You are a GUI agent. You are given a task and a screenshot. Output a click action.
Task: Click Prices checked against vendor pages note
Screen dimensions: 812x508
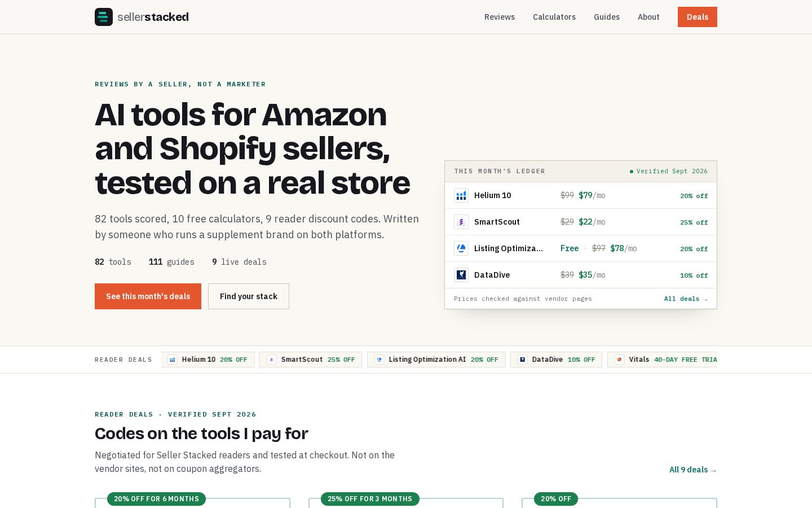tap(523, 299)
